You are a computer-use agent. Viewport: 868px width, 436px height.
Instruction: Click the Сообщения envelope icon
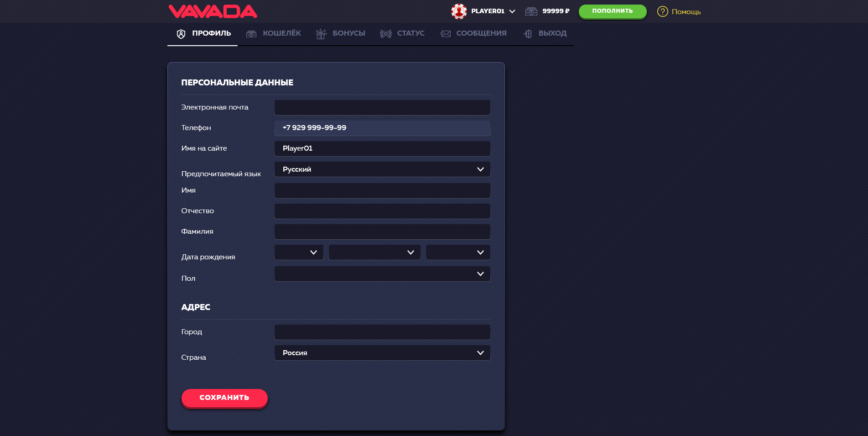pyautogui.click(x=445, y=34)
